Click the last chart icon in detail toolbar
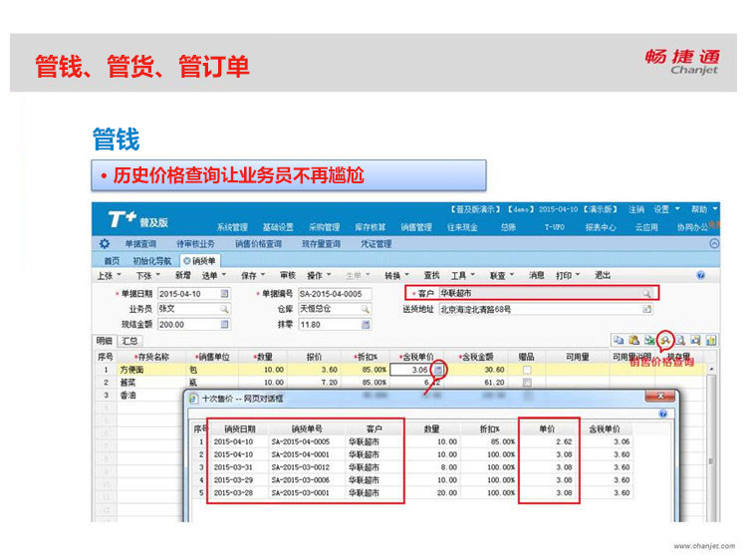Screen dimensions: 747x560 coord(711,340)
